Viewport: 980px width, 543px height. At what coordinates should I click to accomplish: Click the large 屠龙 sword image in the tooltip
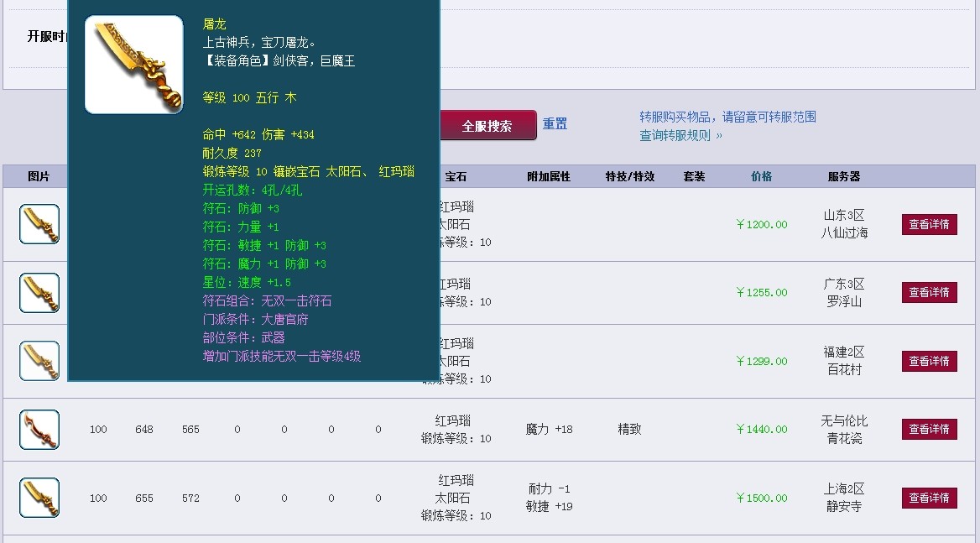click(x=134, y=65)
